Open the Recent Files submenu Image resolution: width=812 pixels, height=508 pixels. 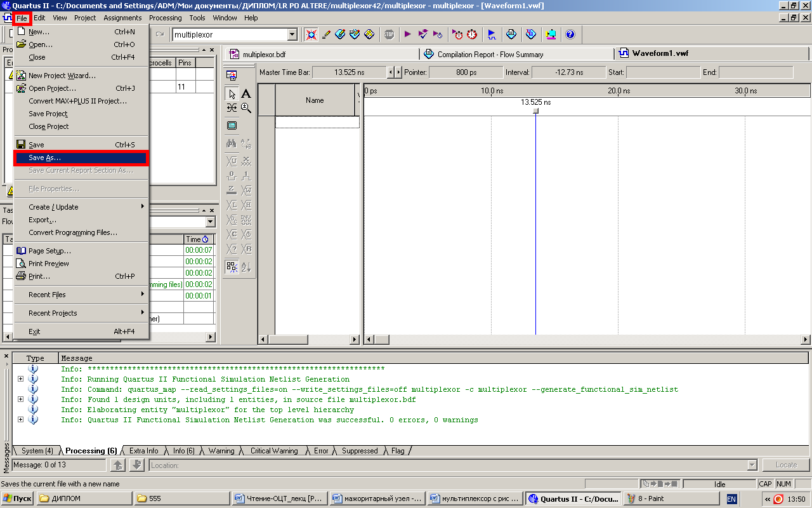coord(81,295)
